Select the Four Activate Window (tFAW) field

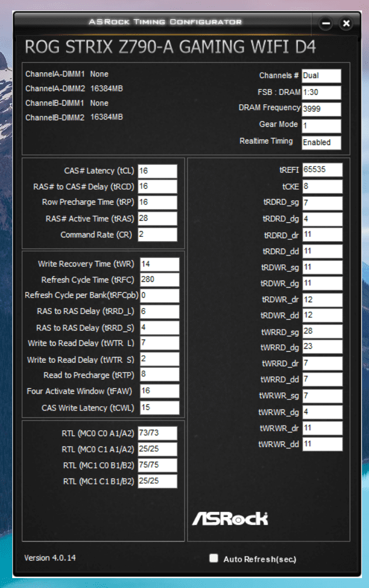click(160, 391)
